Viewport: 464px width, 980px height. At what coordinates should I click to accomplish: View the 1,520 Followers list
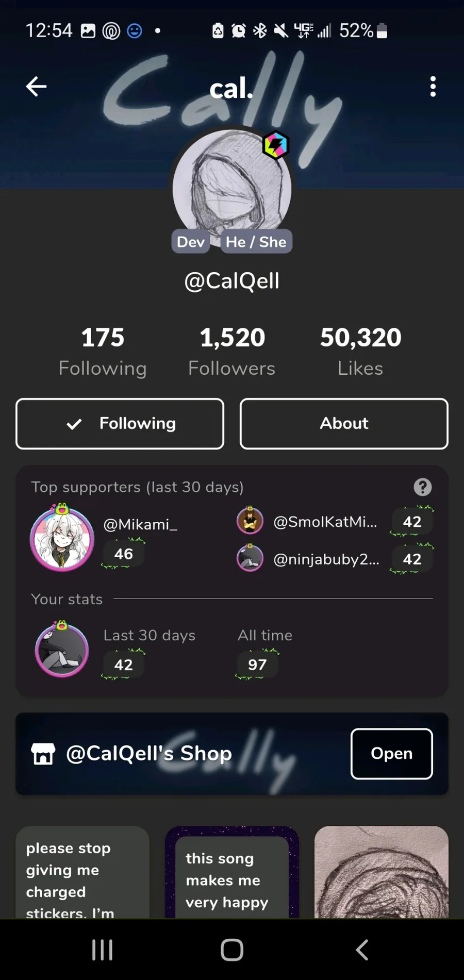(x=232, y=352)
